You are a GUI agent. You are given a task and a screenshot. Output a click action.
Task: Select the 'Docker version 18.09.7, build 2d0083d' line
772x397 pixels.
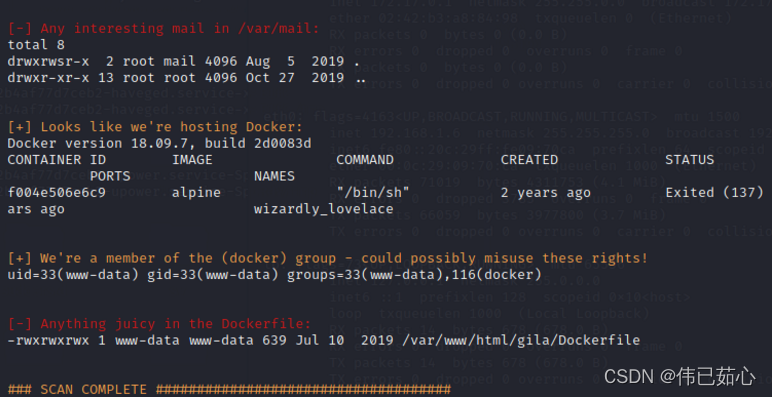pos(160,143)
